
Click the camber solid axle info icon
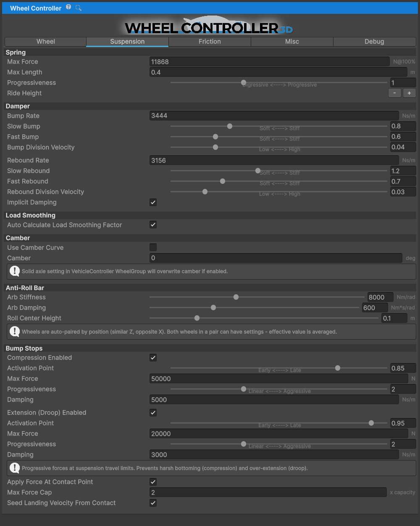point(15,271)
